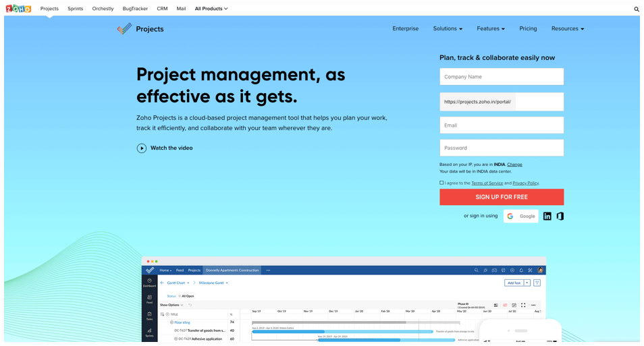Open the Terms of Service link
The image size is (644, 346).
[487, 183]
